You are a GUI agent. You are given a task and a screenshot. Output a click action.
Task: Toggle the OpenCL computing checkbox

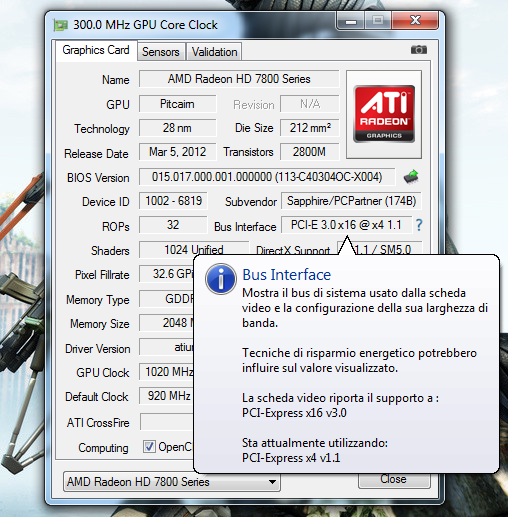[x=149, y=446]
